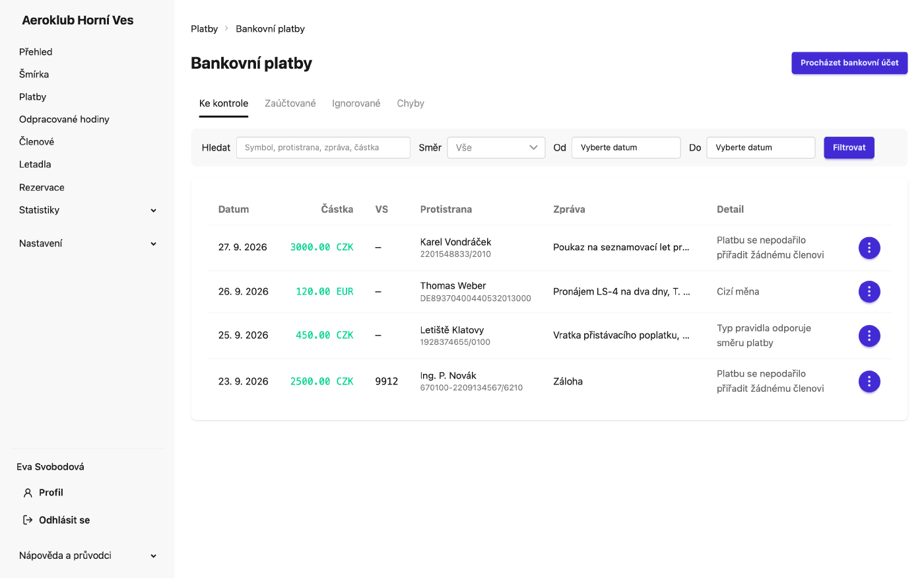The height and width of the screenshot is (578, 924).
Task: Click the Profil user icon
Action: pos(28,493)
